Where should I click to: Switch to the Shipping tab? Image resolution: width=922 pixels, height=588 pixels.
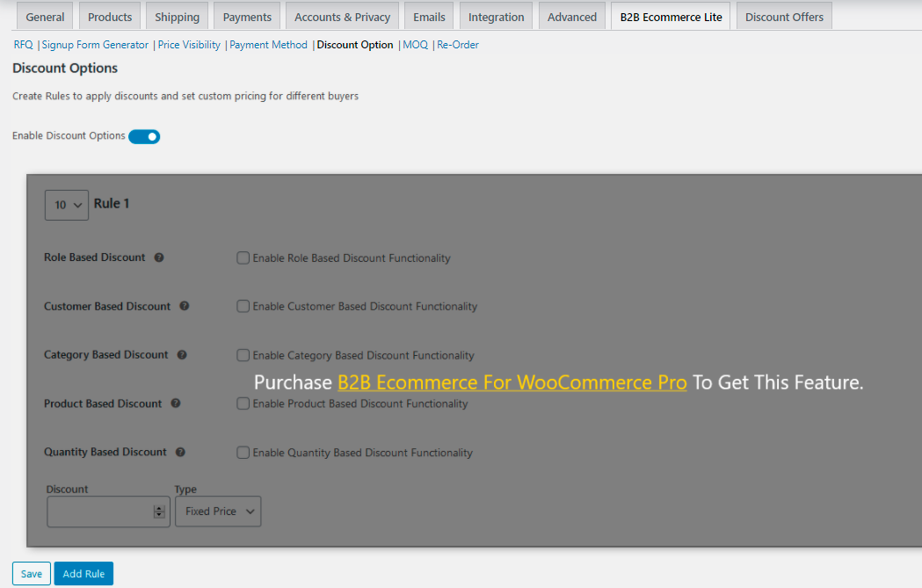[x=177, y=17]
